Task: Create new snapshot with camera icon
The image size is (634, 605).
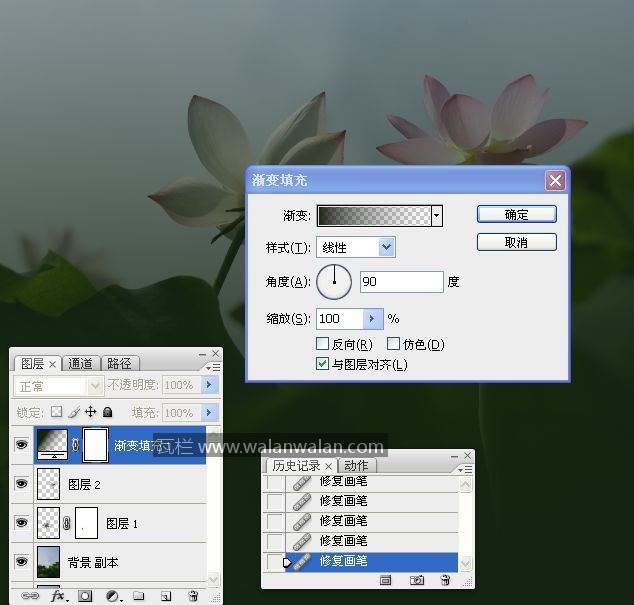Action: [x=417, y=580]
